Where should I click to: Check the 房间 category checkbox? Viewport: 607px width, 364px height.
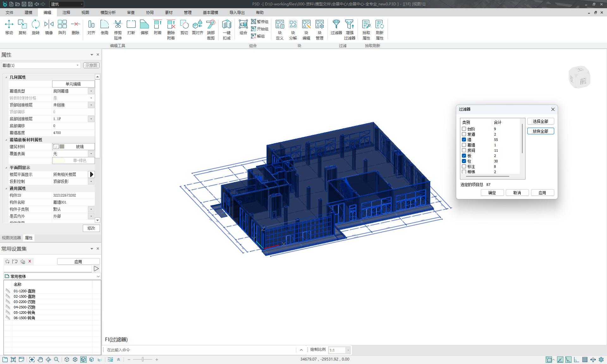click(x=464, y=150)
